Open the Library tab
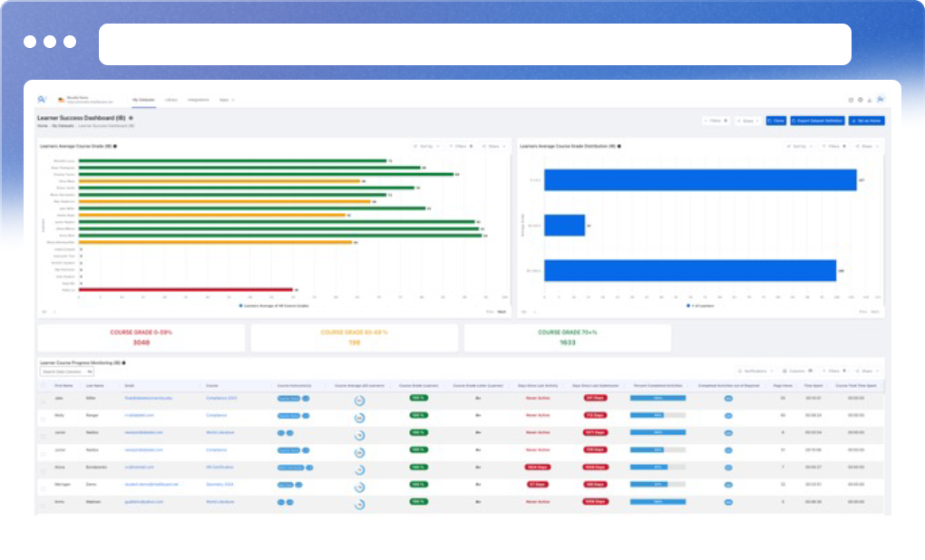This screenshot has height=560, width=925. click(171, 101)
